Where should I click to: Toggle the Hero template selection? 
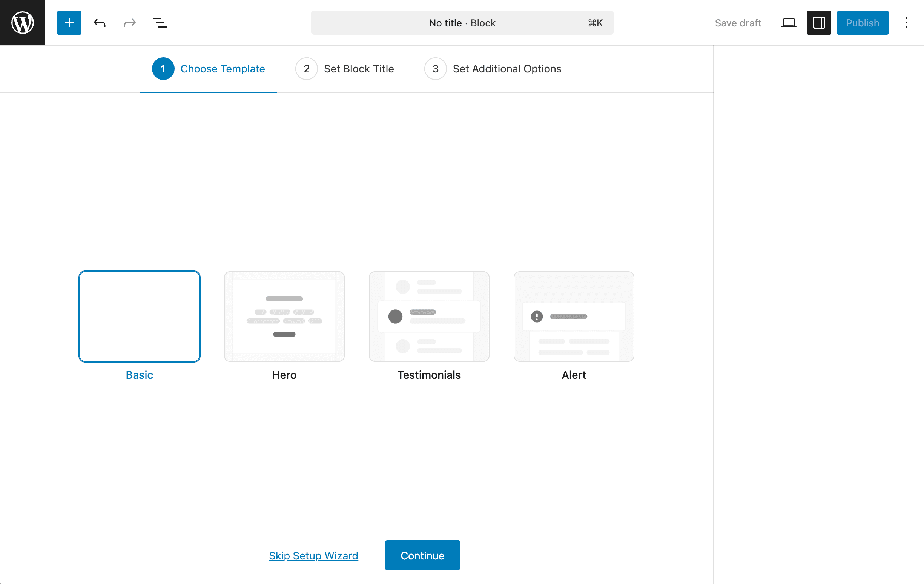pyautogui.click(x=284, y=317)
